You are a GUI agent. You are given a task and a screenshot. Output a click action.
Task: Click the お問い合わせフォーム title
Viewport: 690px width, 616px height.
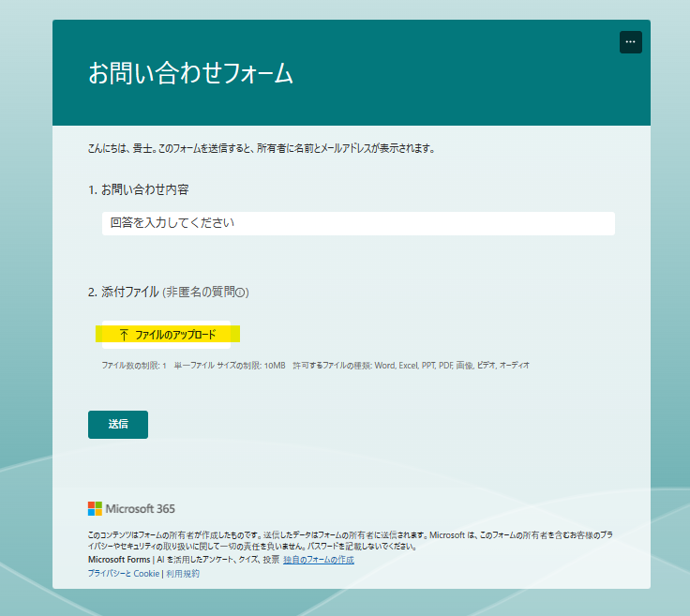(x=190, y=73)
